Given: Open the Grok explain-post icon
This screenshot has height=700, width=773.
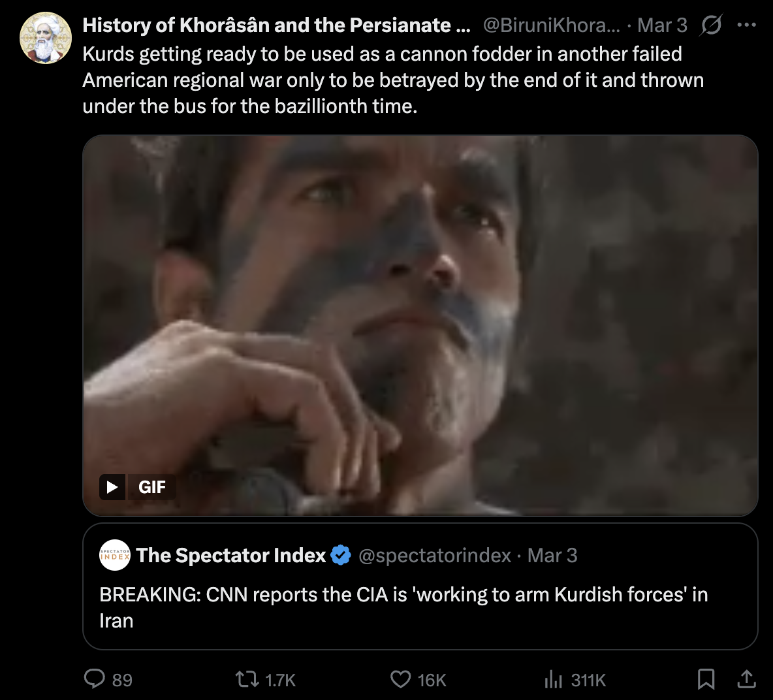Looking at the screenshot, I should [x=711, y=25].
